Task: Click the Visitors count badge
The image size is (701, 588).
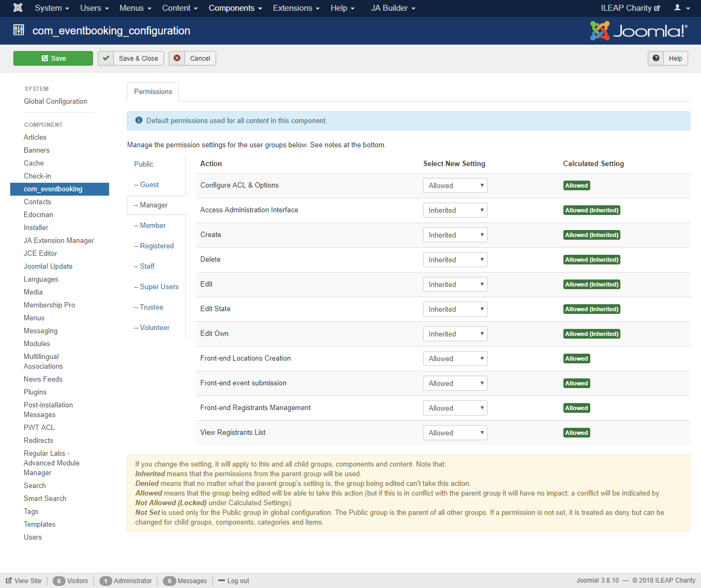Action: point(59,581)
